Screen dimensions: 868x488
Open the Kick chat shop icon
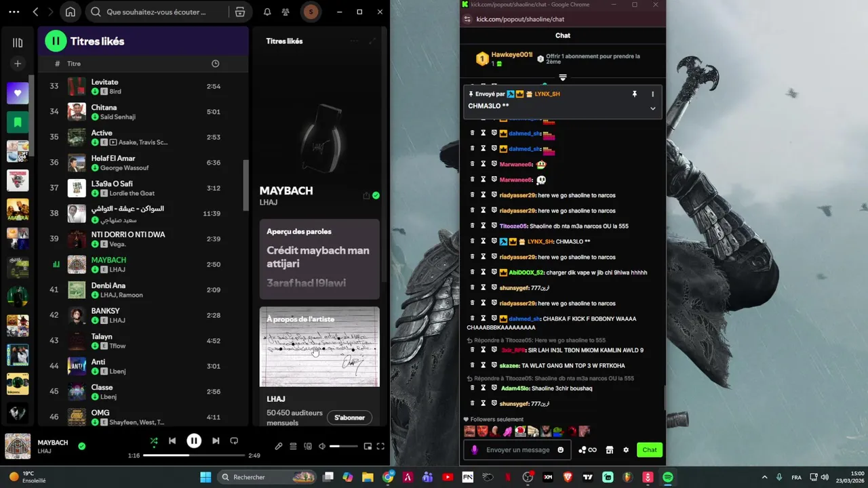coord(610,450)
